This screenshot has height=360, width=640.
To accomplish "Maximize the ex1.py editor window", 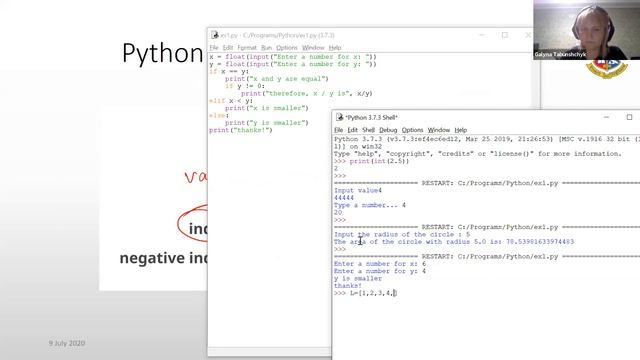I will [x=504, y=35].
